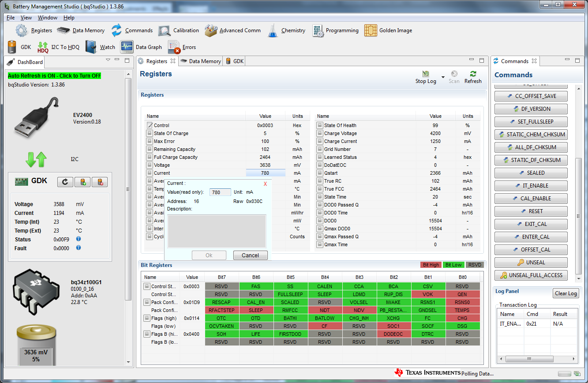Click the IT_ENABLE command button

531,186
